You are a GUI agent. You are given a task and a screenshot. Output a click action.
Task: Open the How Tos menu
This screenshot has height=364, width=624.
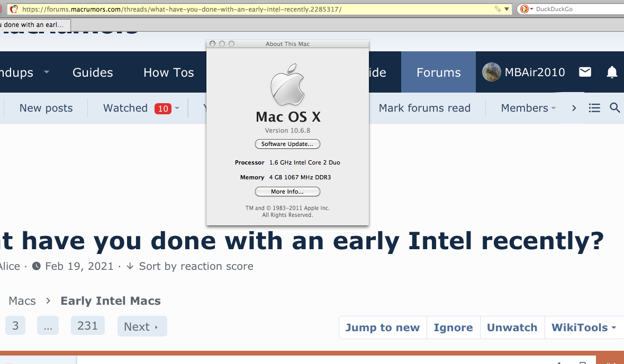[x=169, y=72]
